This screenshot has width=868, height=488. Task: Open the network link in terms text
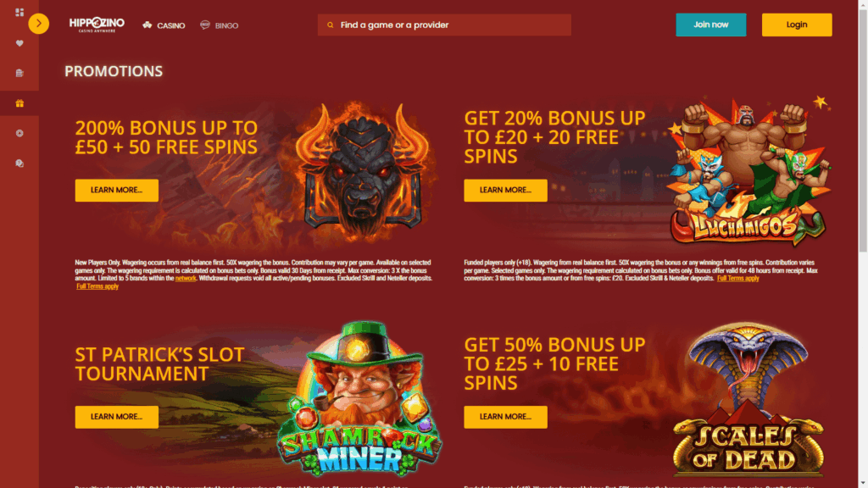(186, 278)
